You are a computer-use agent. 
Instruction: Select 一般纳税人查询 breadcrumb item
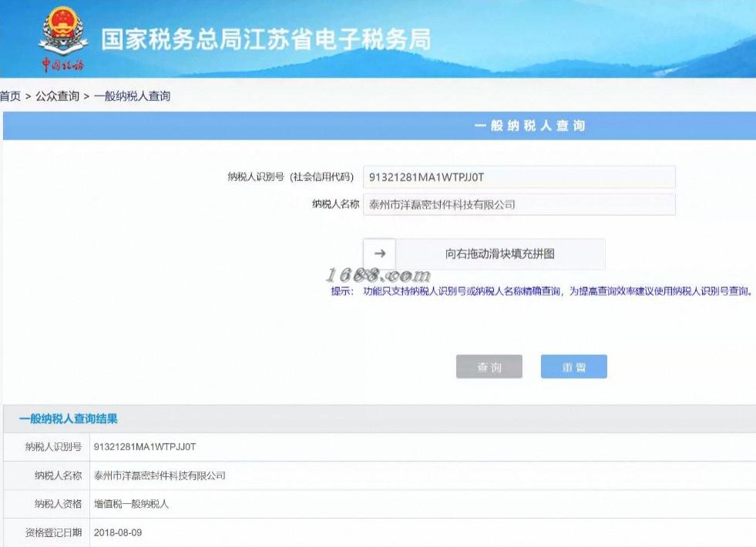132,96
